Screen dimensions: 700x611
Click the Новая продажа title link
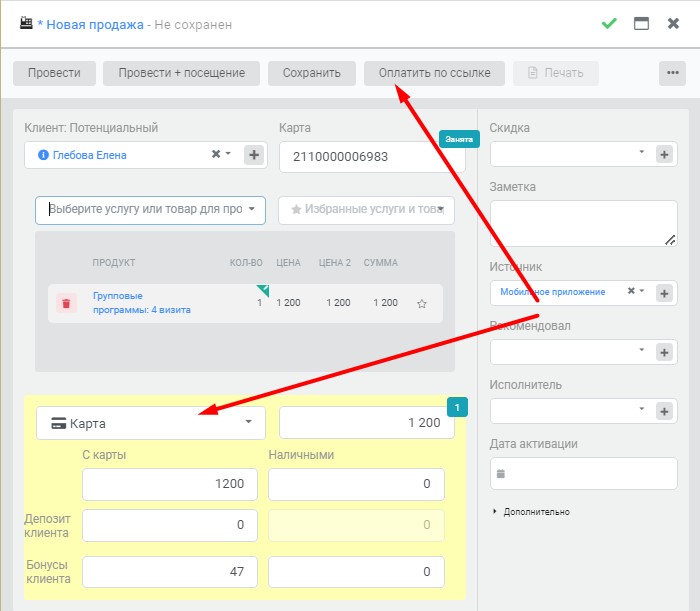pos(95,25)
